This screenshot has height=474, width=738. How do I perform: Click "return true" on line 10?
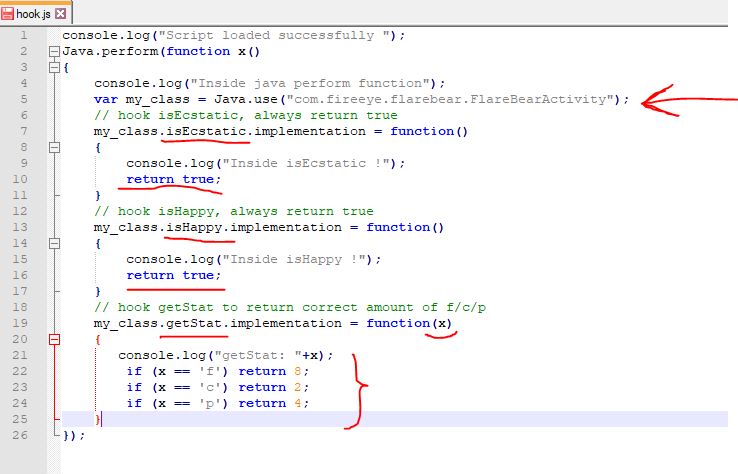coord(170,179)
